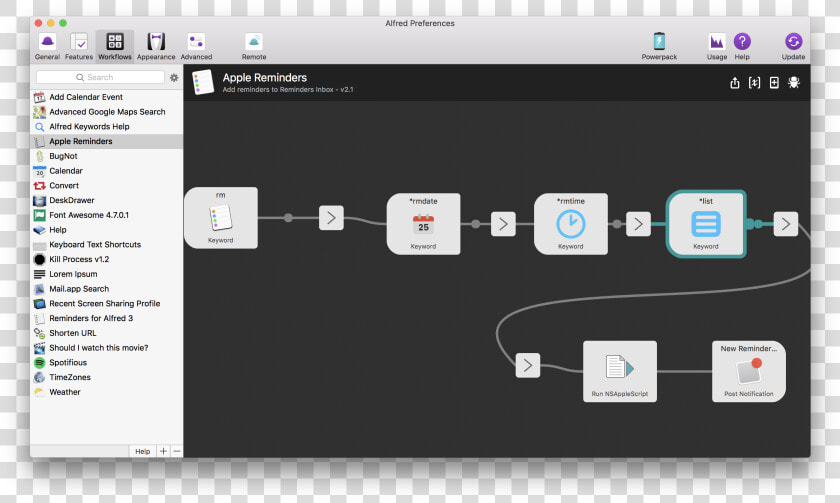Open the Help toolbar icon
Viewport: 840px width, 503px height.
(742, 46)
